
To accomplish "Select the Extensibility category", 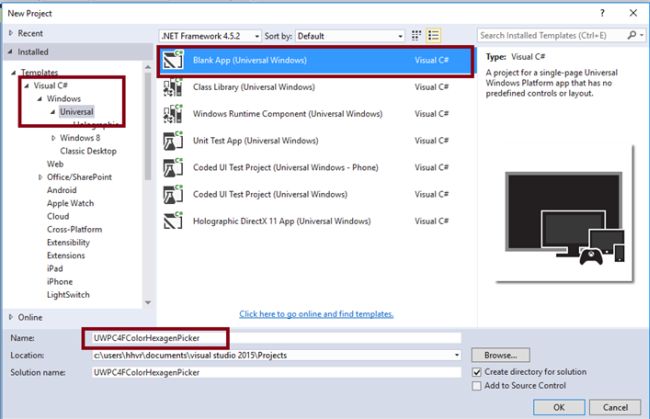I will coord(68,242).
